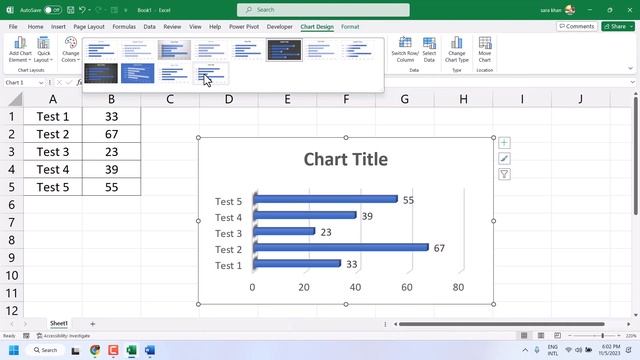
Task: Select column C header
Action: tap(170, 99)
